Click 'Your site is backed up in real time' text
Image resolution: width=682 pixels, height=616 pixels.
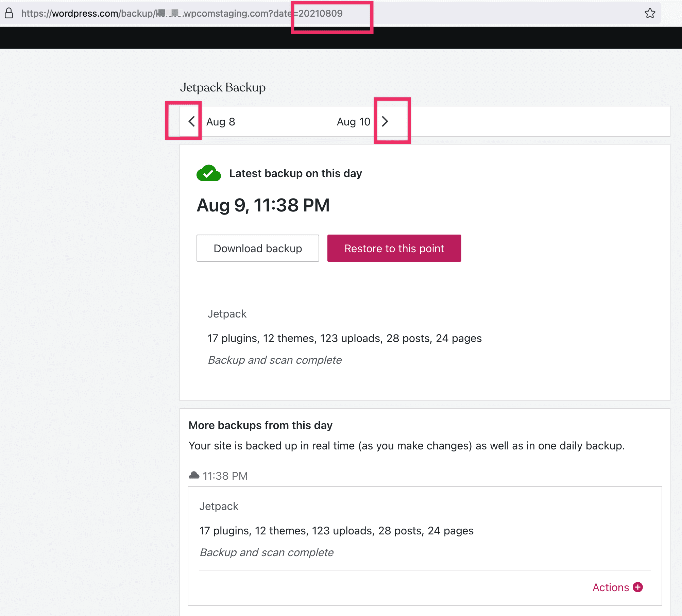point(407,446)
